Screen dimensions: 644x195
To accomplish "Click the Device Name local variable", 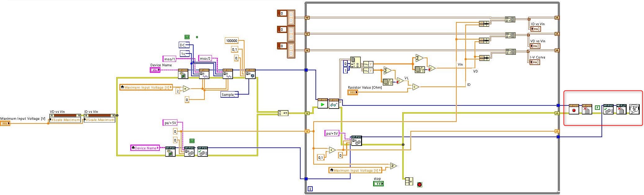I will [x=145, y=148].
